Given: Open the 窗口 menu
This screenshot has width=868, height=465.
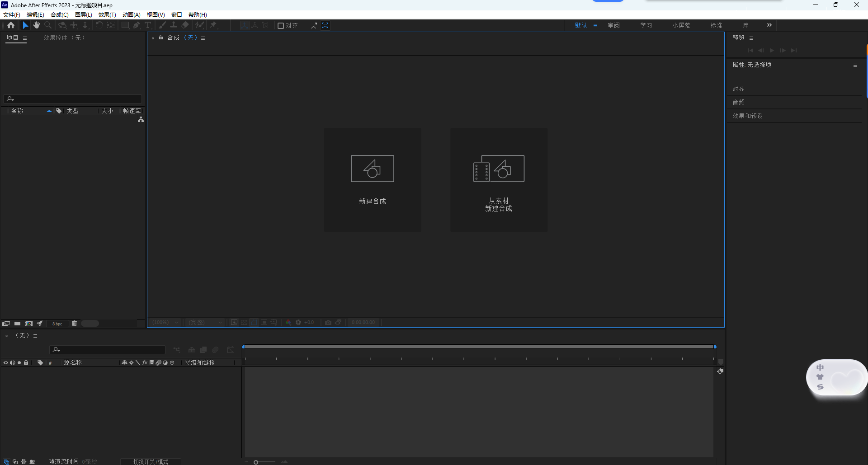Looking at the screenshot, I should (176, 14).
